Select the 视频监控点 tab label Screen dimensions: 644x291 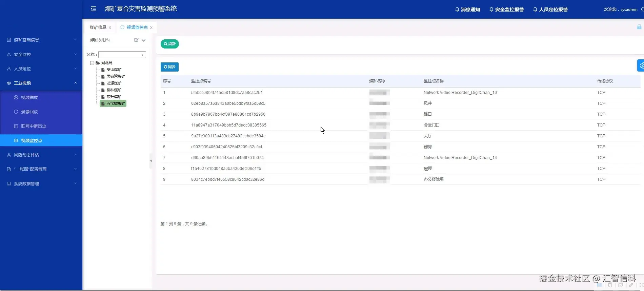tap(137, 27)
